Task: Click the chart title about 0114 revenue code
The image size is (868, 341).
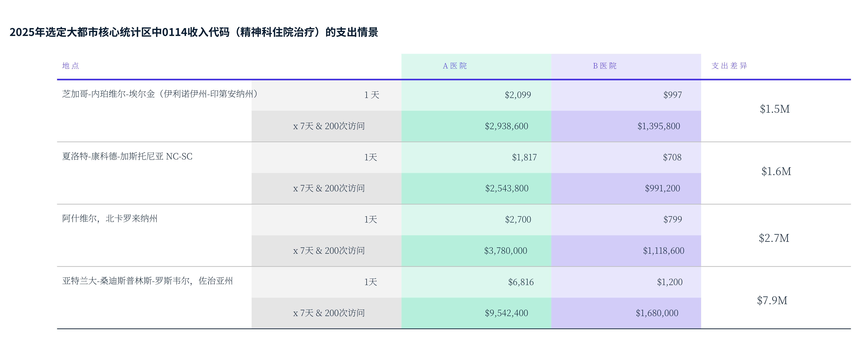Action: (194, 32)
